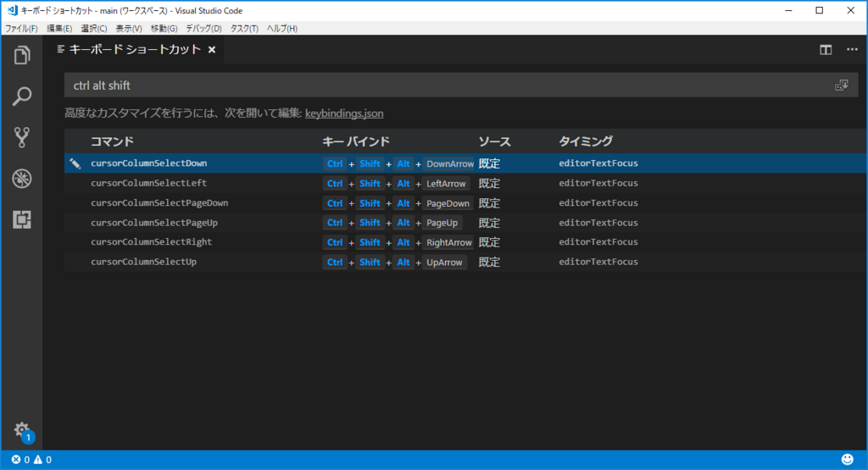Screen dimensions: 868x470
Task: Click 既定 source in cursorColumnSelectPageDown row
Action: (x=489, y=203)
